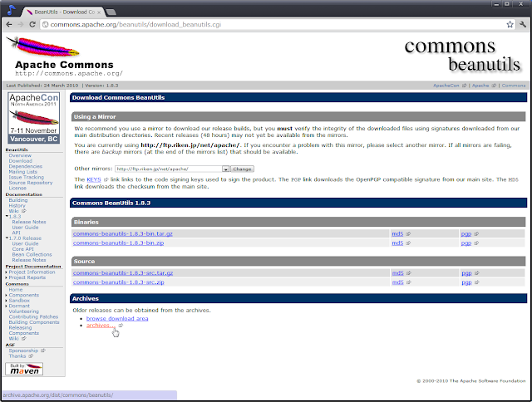The height and width of the screenshot is (402, 532).
Task: Open Home under Commons sidebar
Action: (x=16, y=290)
